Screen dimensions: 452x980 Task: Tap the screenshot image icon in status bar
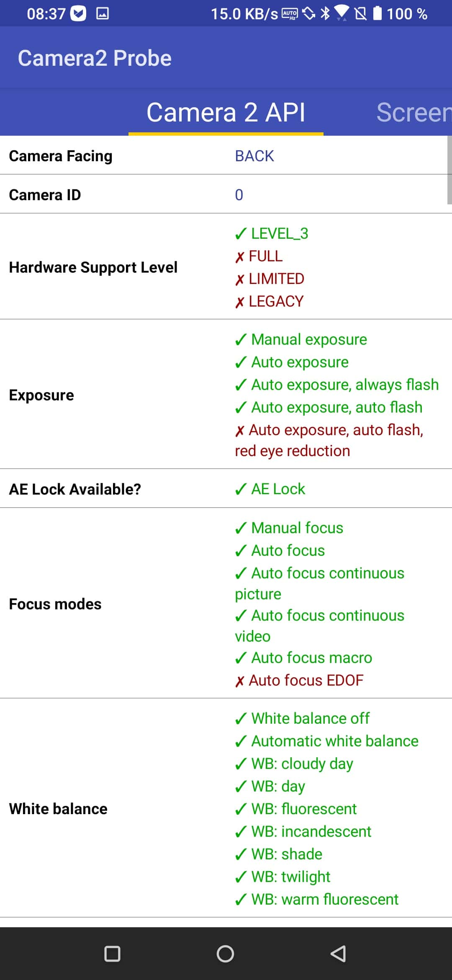[103, 14]
